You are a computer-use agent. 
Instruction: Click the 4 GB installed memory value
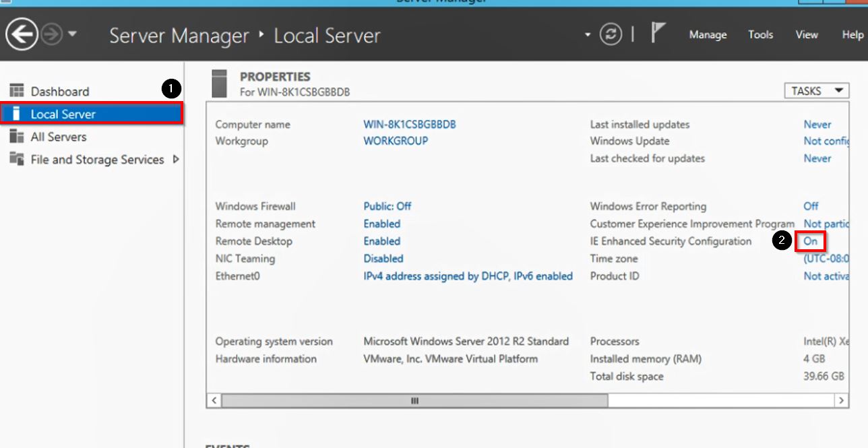point(814,359)
